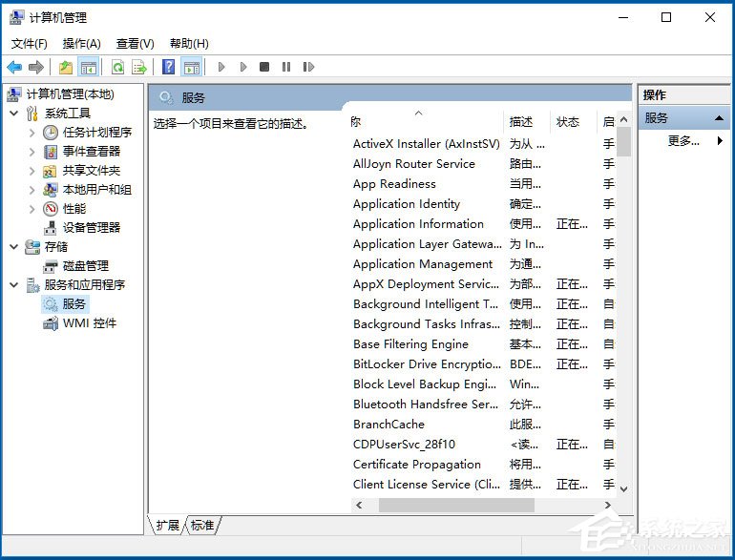Click the Start service play icon
The image size is (735, 560).
point(221,67)
